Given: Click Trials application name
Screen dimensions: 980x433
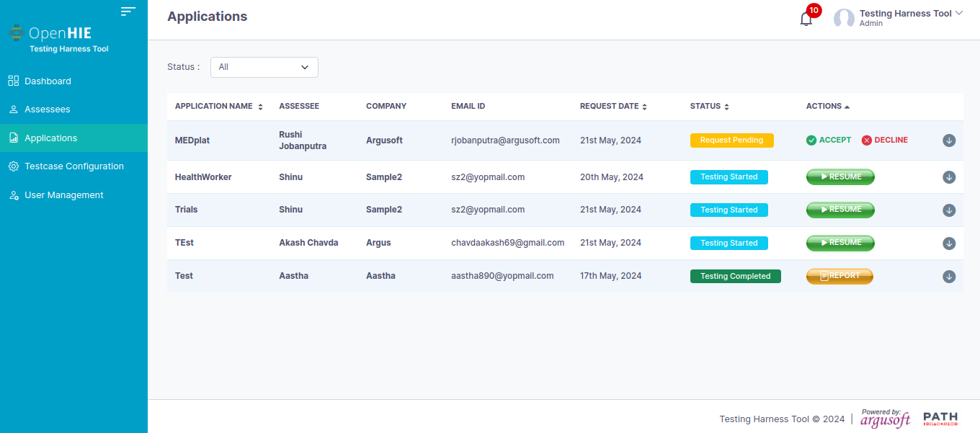Looking at the screenshot, I should 186,210.
